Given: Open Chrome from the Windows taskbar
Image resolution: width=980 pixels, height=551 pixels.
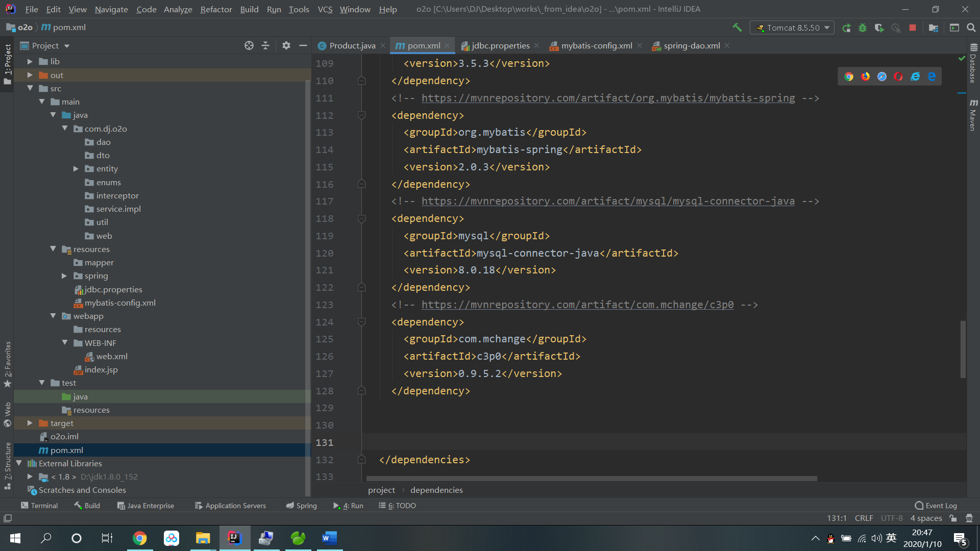Looking at the screenshot, I should point(139,538).
